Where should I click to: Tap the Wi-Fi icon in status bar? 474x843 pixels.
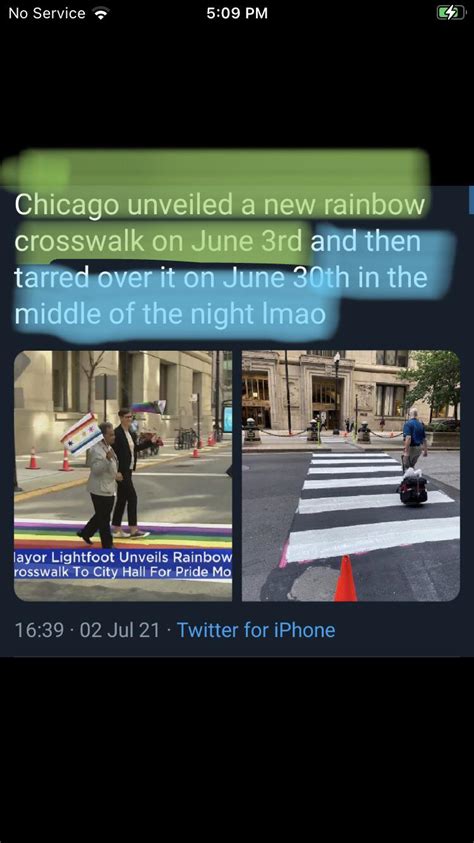pos(100,13)
